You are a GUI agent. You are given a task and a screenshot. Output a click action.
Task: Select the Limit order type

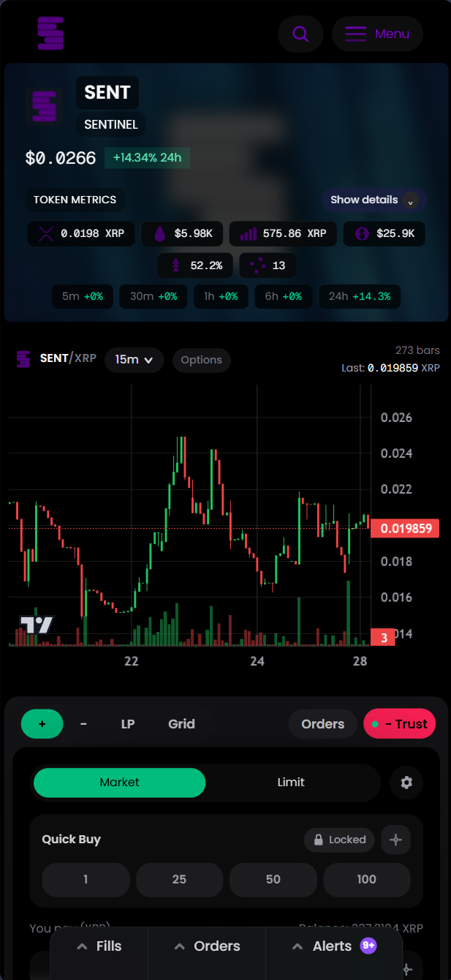(291, 783)
